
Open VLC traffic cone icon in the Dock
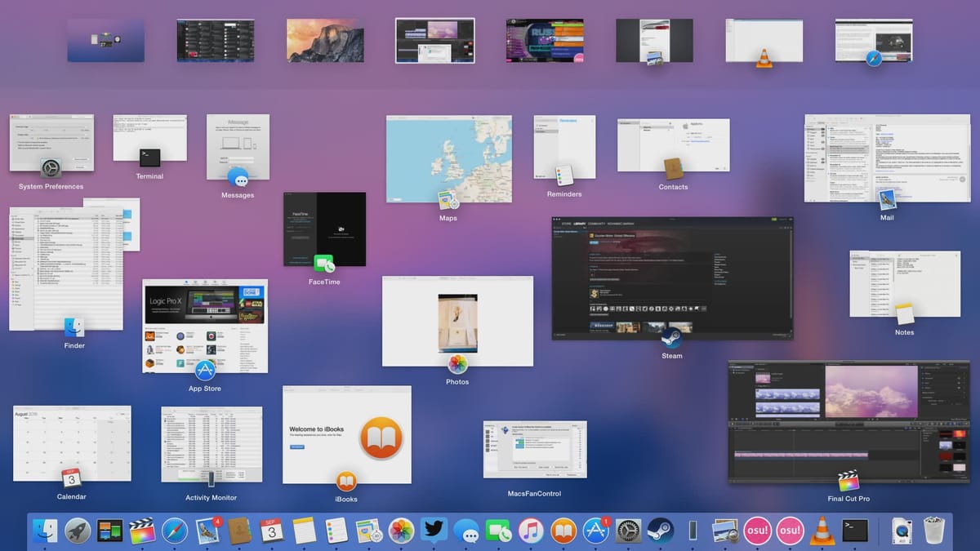[x=822, y=531]
